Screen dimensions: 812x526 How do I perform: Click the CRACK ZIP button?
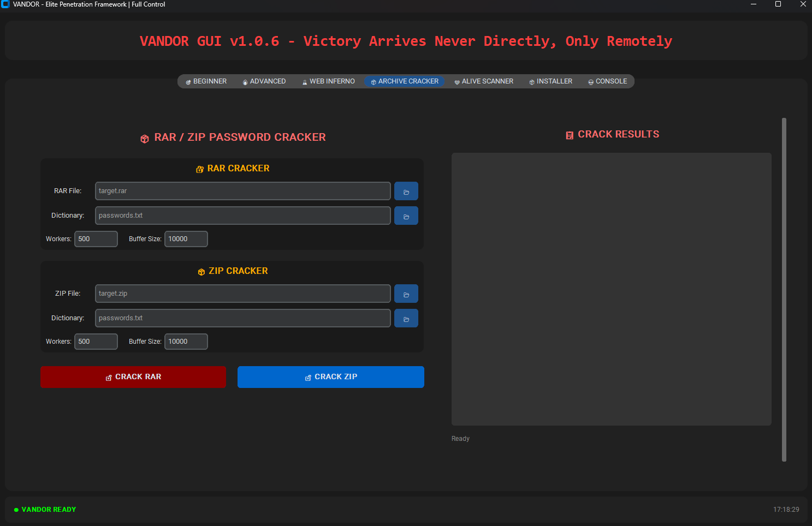331,377
